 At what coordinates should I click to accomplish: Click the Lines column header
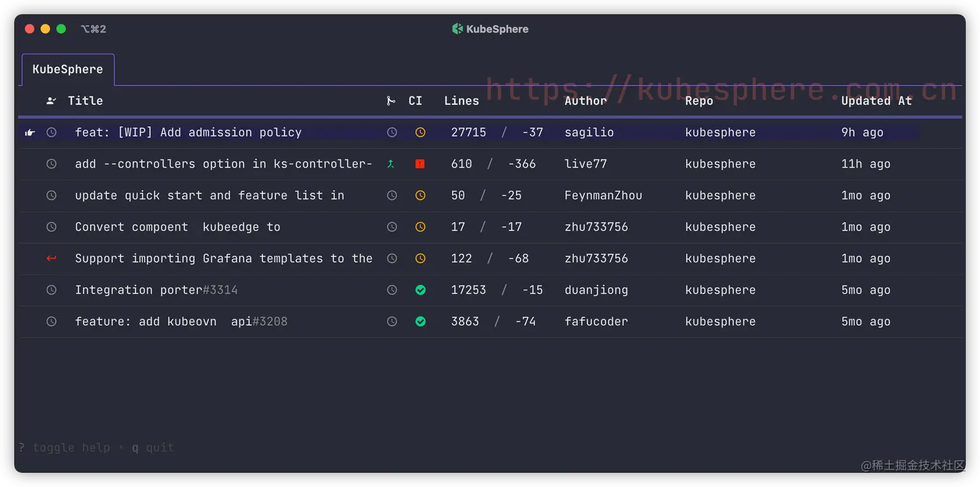[x=461, y=101]
